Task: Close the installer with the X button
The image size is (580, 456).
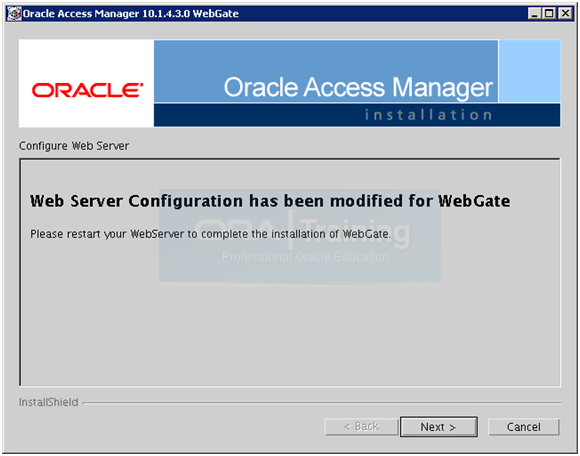Action: tap(565, 14)
